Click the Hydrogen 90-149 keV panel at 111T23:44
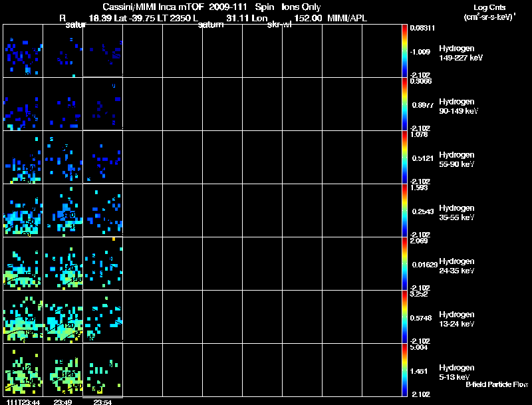Screen dimensions: 532x405 (23, 104)
